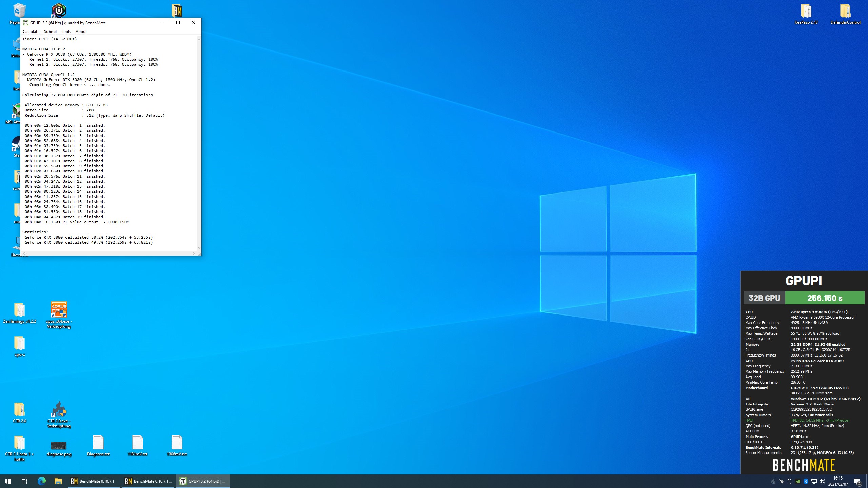The height and width of the screenshot is (488, 868).
Task: Maximize the GPUPI window
Action: coord(178,23)
